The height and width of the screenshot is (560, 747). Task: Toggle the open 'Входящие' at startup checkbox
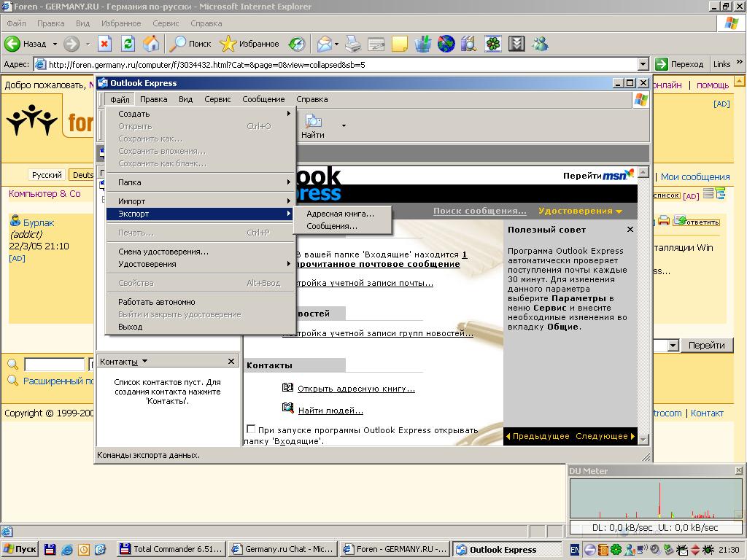pyautogui.click(x=251, y=429)
